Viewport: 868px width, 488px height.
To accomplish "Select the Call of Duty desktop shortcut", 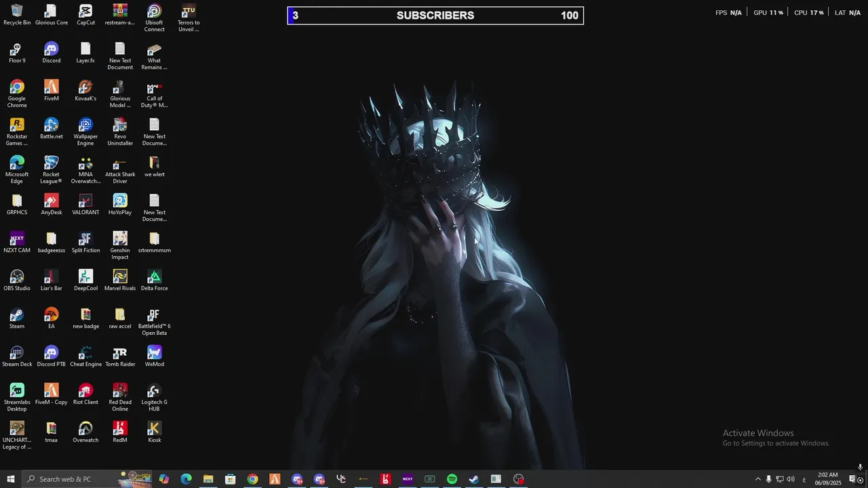I will coord(154,94).
